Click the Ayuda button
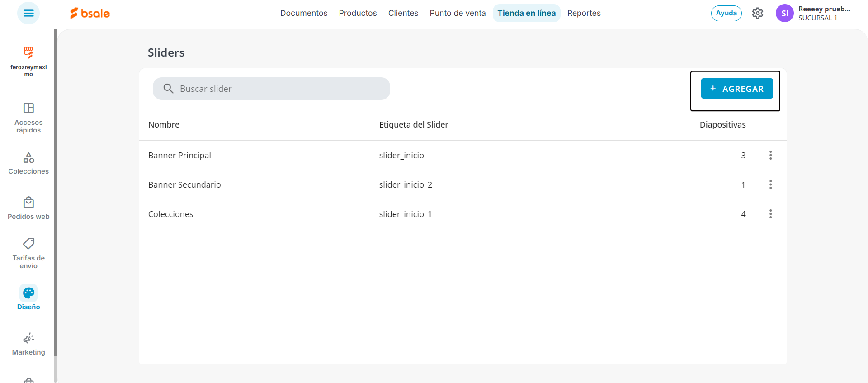The height and width of the screenshot is (383, 868). point(726,13)
